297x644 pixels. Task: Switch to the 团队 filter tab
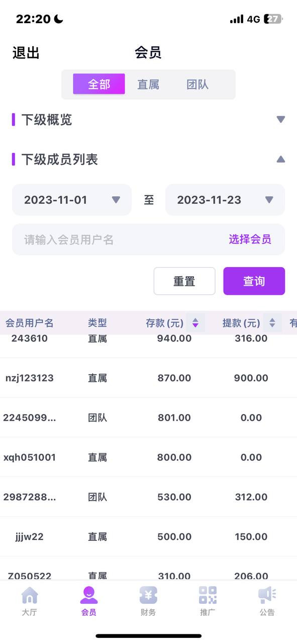click(197, 85)
